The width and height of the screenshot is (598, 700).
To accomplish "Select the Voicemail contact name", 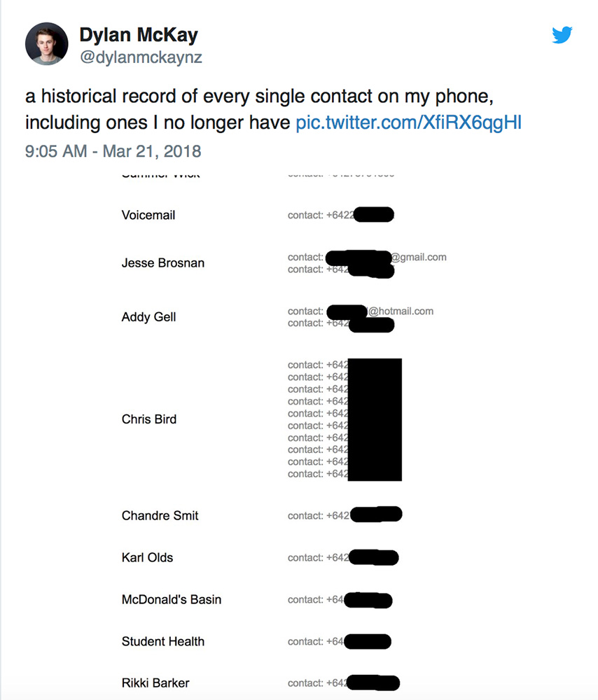I will click(x=148, y=215).
